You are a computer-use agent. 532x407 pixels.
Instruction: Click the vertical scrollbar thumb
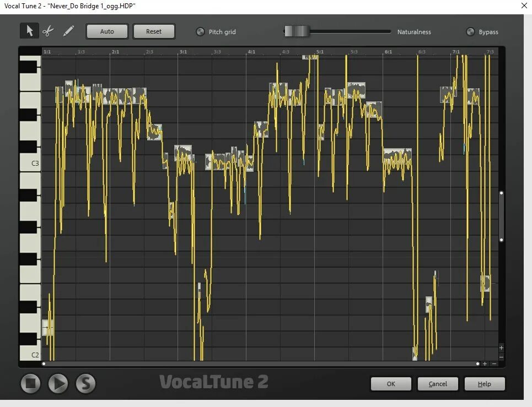501,216
